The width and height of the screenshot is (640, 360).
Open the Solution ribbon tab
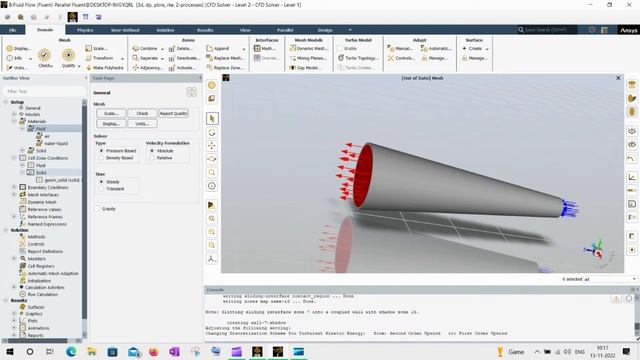tap(165, 30)
